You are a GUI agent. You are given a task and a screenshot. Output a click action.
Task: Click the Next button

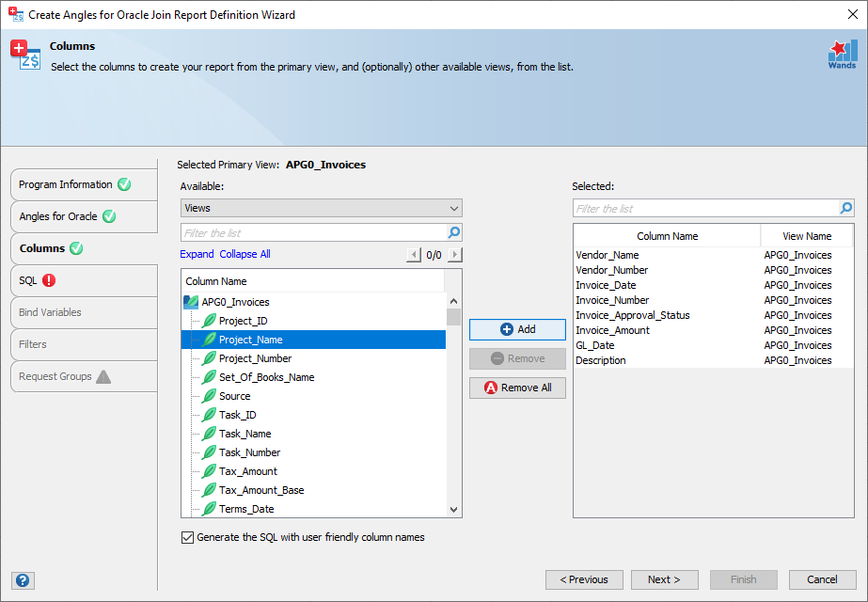664,579
